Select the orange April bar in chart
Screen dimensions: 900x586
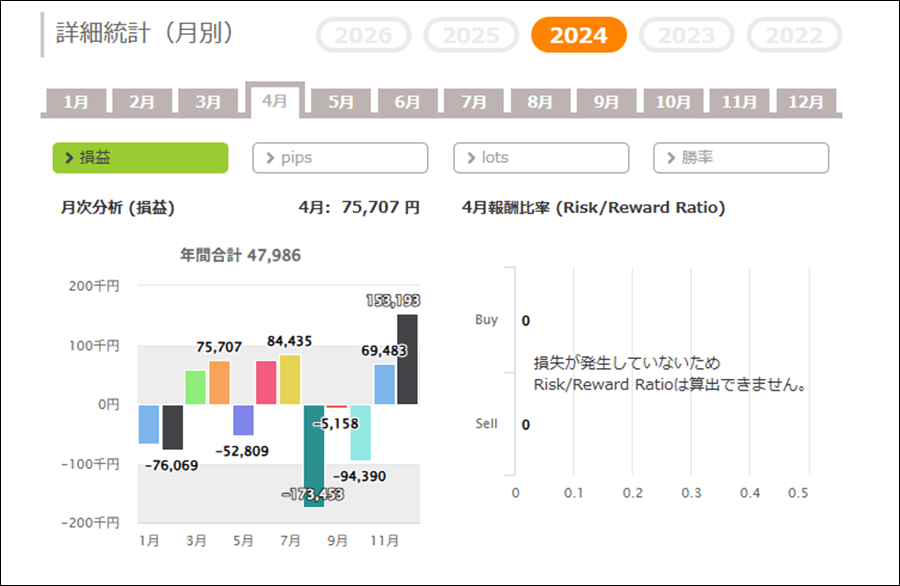click(219, 383)
